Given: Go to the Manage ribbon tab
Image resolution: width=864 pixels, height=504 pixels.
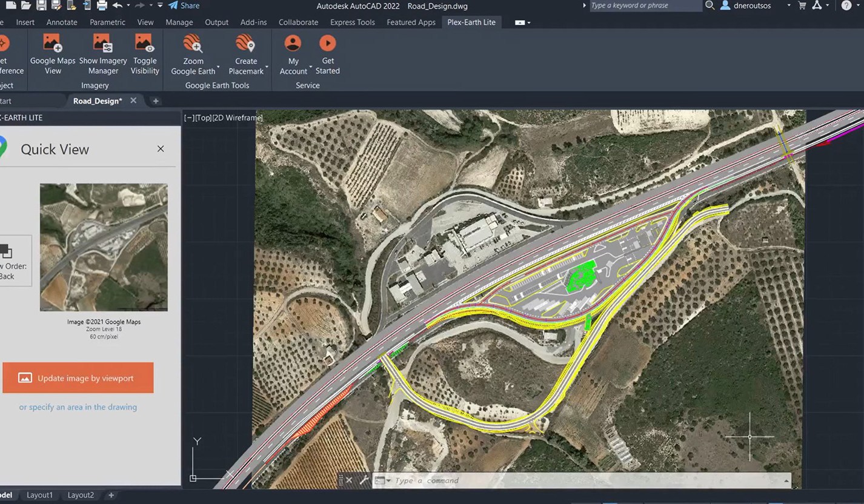Looking at the screenshot, I should (179, 22).
